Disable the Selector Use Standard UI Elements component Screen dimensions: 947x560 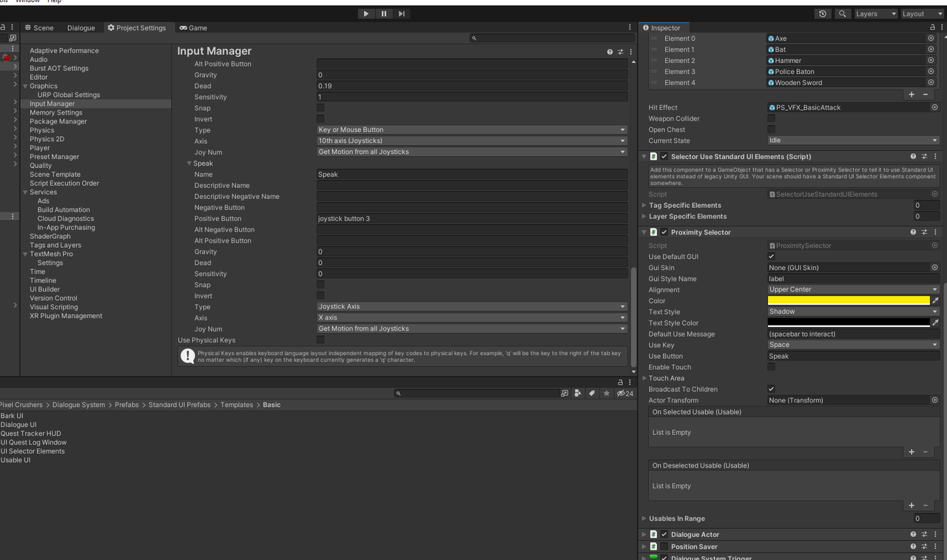664,157
